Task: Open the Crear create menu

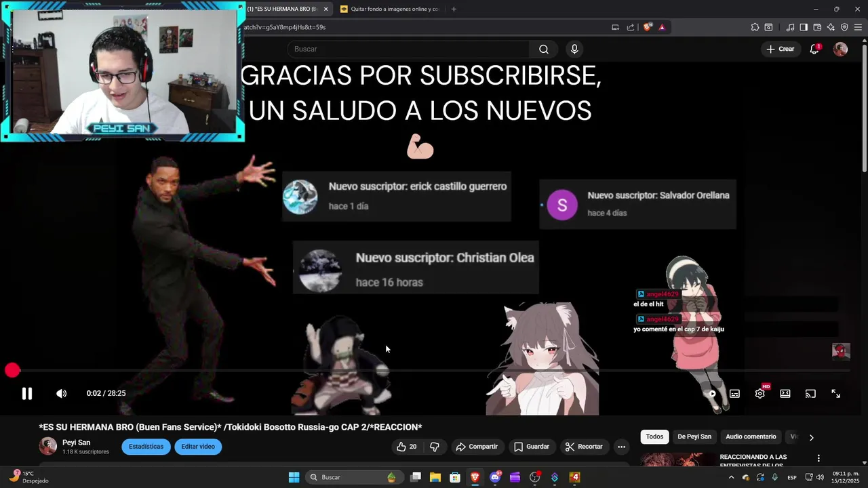Action: pos(781,49)
